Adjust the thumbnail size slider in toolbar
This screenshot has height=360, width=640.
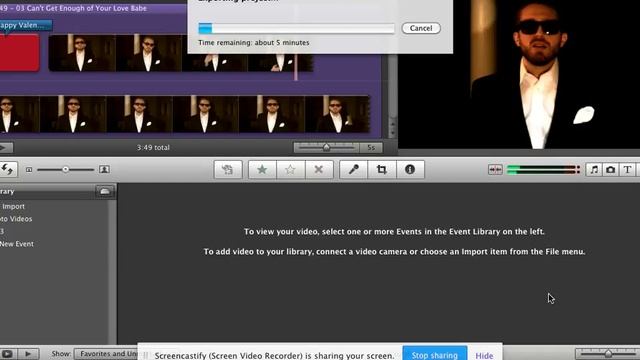click(65, 169)
